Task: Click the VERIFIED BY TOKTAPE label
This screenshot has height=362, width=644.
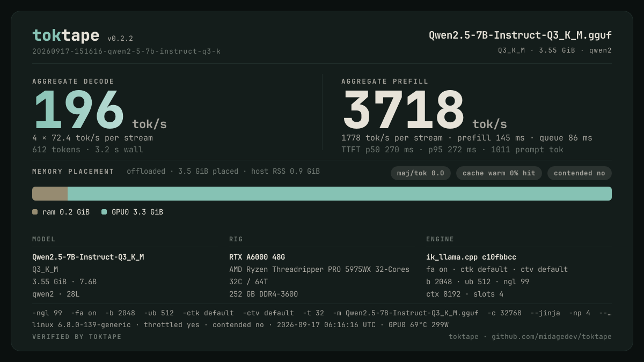Action: click(x=77, y=337)
